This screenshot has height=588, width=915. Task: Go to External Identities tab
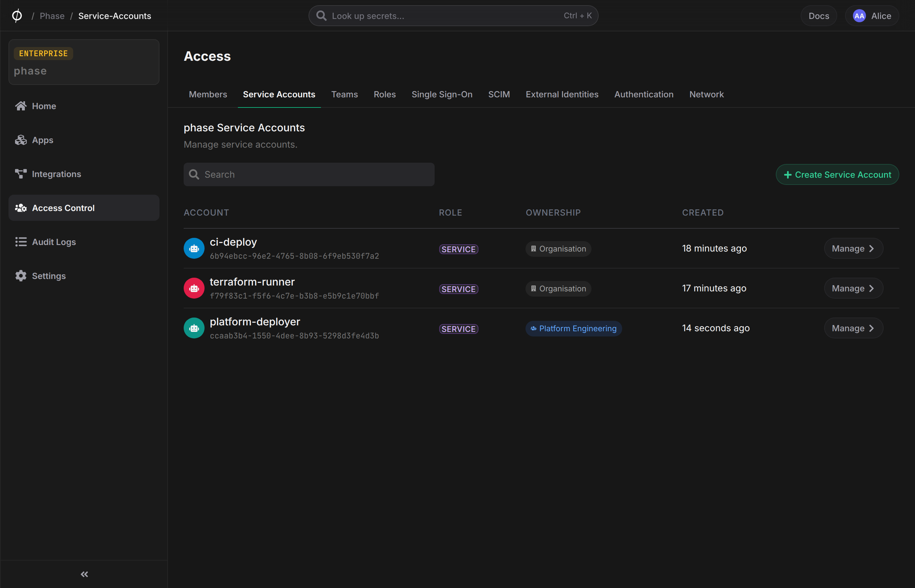point(562,94)
